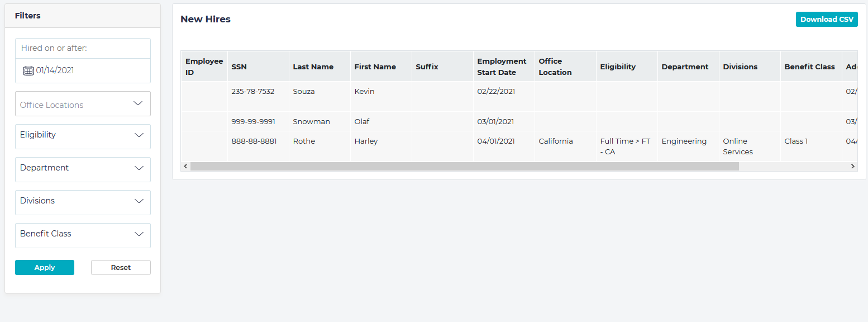Screen dimensions: 868x322
Task: Click Olaf Snowman's SSN cell
Action: (253, 122)
